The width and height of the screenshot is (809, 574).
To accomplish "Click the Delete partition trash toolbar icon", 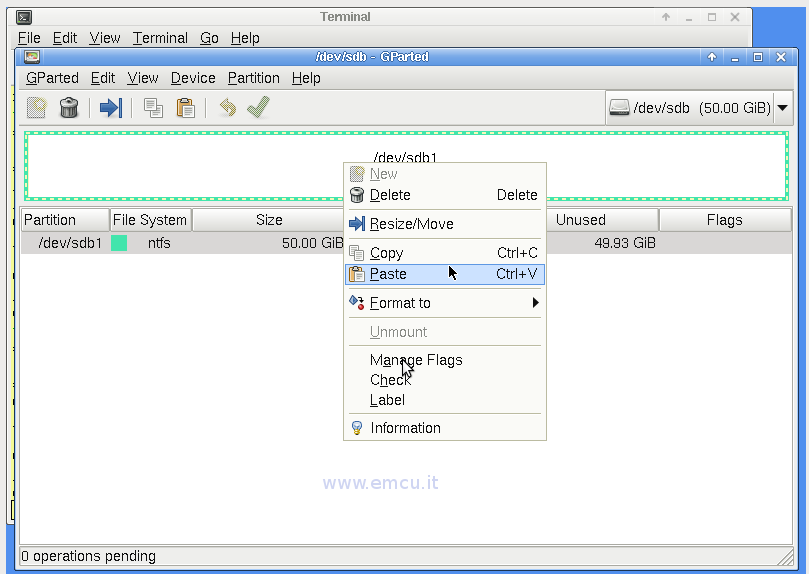I will click(x=69, y=108).
